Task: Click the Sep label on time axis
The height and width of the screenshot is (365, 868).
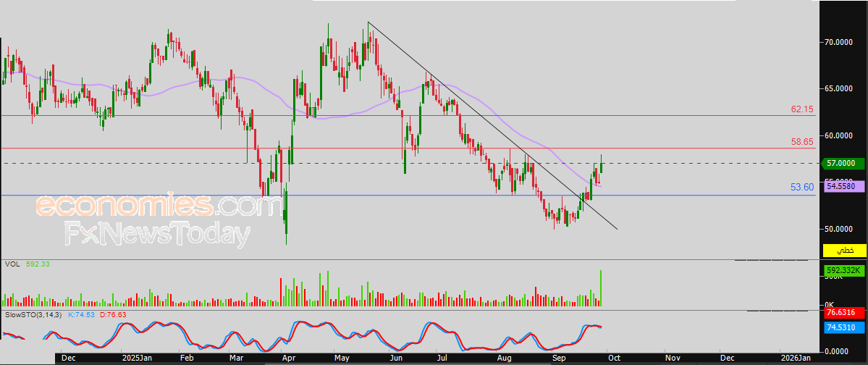Action: pyautogui.click(x=560, y=358)
